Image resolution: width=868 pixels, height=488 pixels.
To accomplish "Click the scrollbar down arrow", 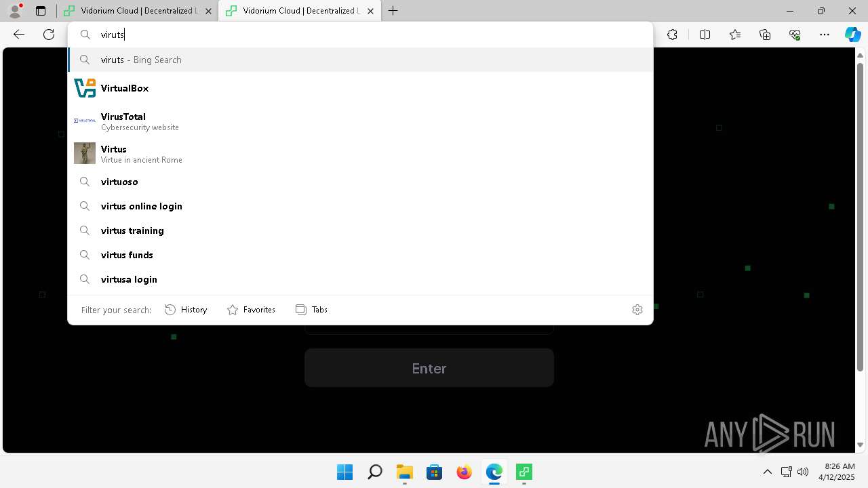I will [861, 445].
